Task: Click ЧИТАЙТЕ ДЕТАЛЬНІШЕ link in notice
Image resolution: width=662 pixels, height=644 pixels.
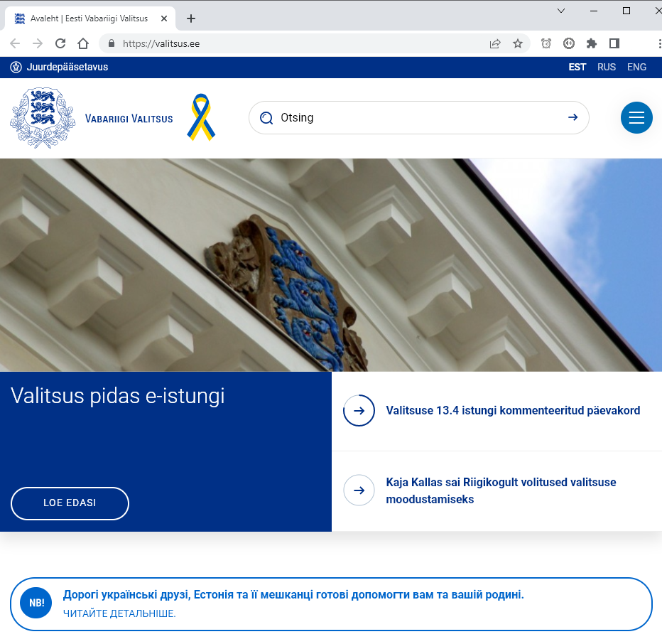Action: pos(119,613)
